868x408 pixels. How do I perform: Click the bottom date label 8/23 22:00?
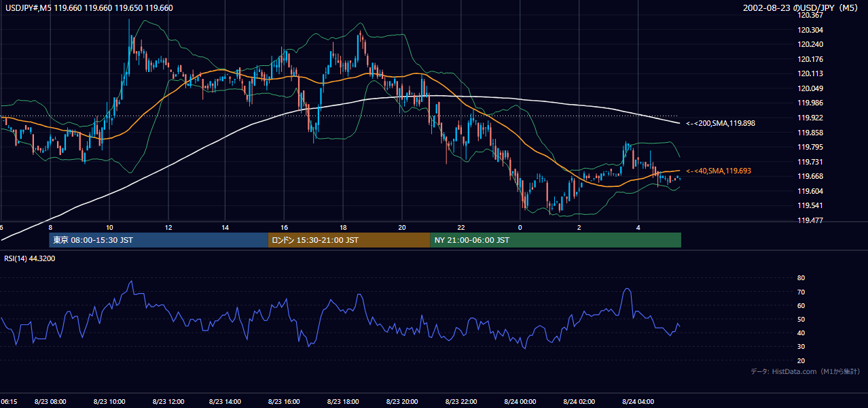coord(461,402)
